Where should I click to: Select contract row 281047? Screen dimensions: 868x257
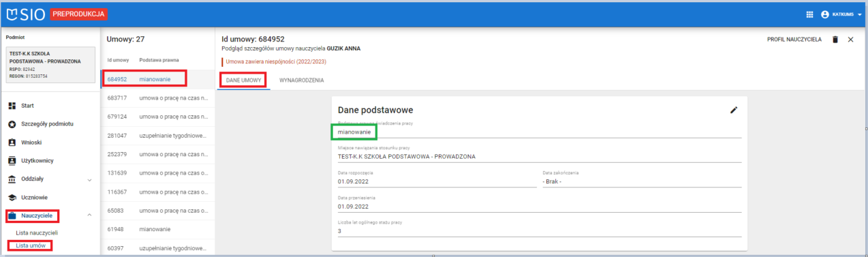[x=157, y=136]
